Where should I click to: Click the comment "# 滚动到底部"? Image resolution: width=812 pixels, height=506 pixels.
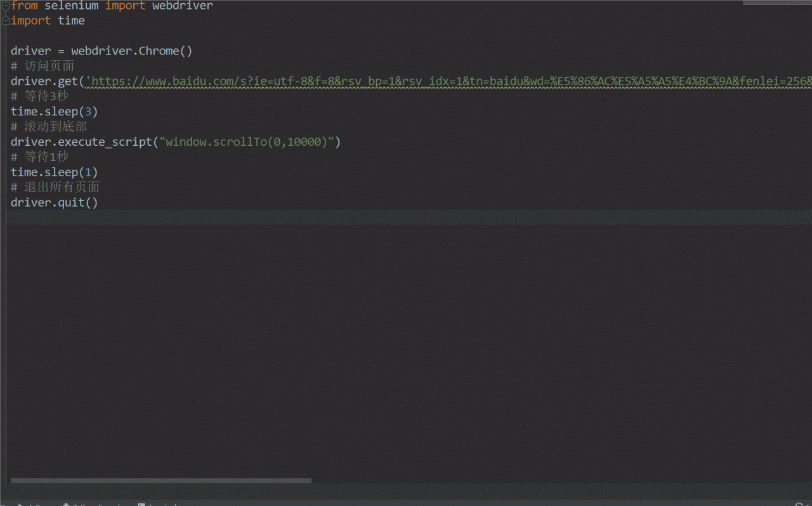(x=49, y=127)
